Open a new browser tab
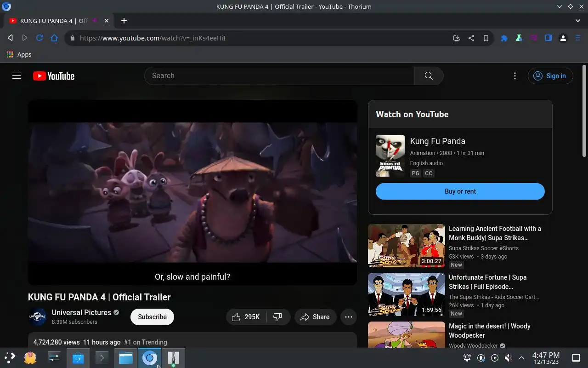Screen dimensions: 588x368 [124, 21]
